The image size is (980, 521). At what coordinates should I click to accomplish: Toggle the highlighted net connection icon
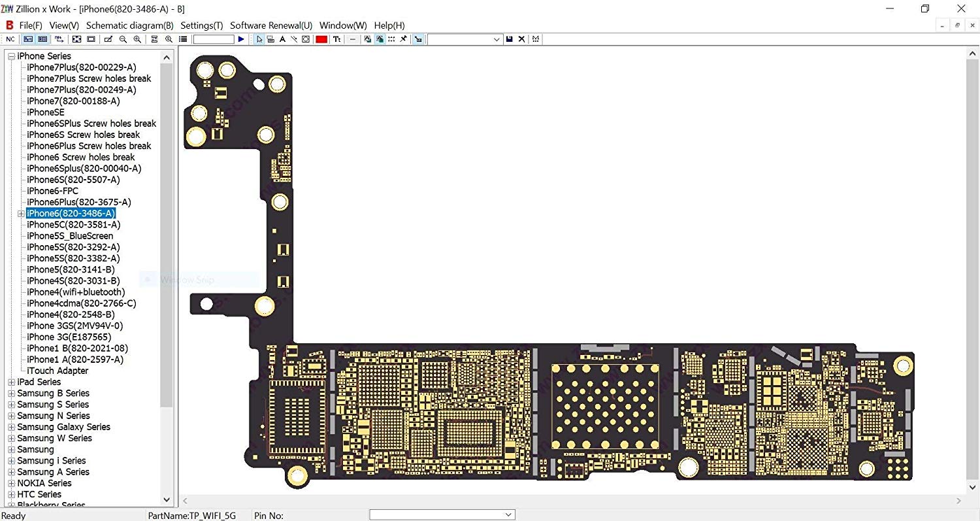tap(419, 39)
